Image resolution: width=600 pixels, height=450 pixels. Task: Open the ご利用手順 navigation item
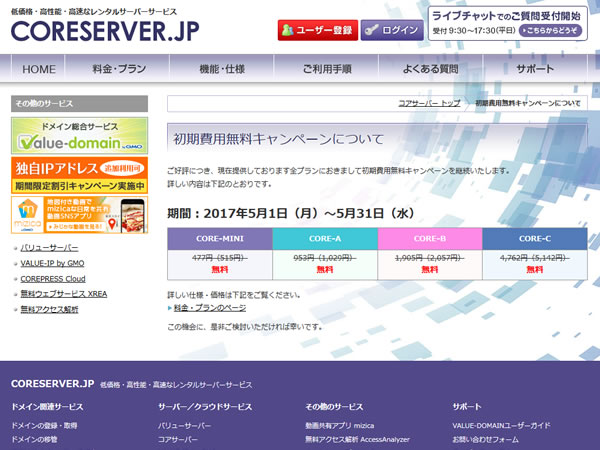[x=326, y=69]
